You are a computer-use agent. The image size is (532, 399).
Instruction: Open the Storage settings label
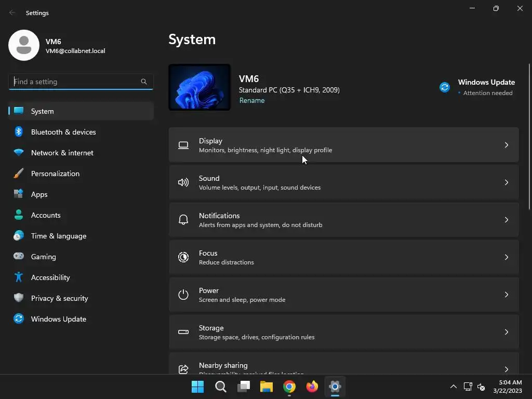[211, 328]
